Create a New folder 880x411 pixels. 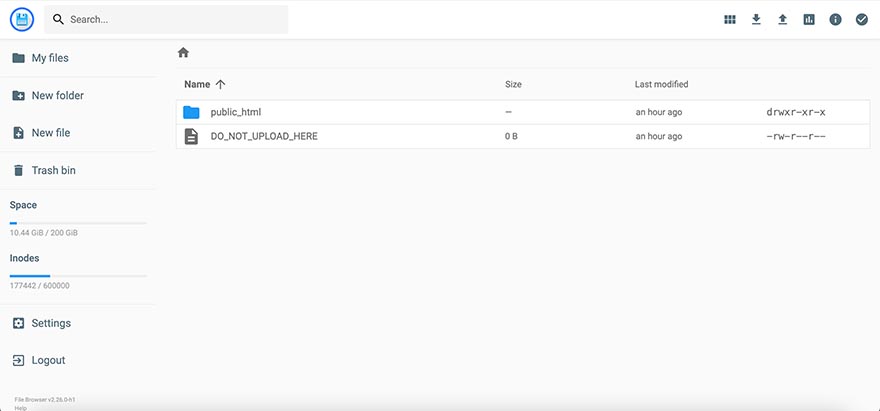pyautogui.click(x=57, y=96)
